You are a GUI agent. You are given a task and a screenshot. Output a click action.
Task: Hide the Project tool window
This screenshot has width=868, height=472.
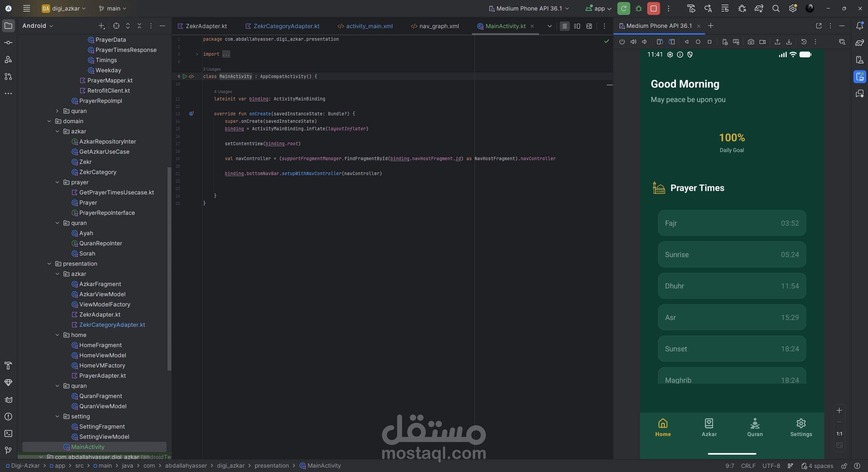click(x=162, y=26)
